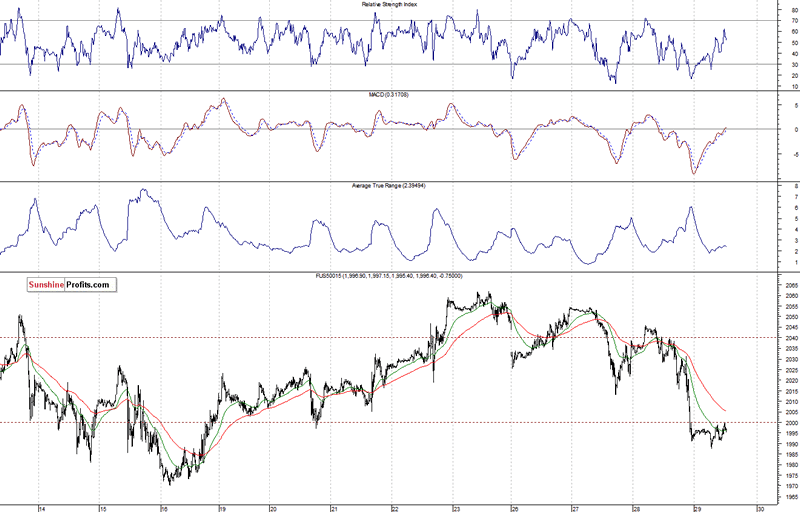The height and width of the screenshot is (512, 800).
Task: Click date 28 on the time axis
Action: 637,509
